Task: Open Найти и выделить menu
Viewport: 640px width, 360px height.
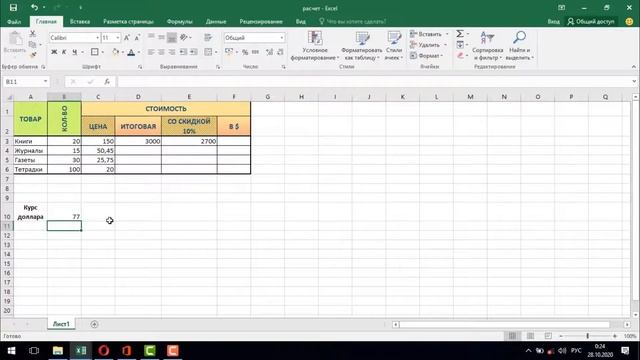Action: [520, 46]
